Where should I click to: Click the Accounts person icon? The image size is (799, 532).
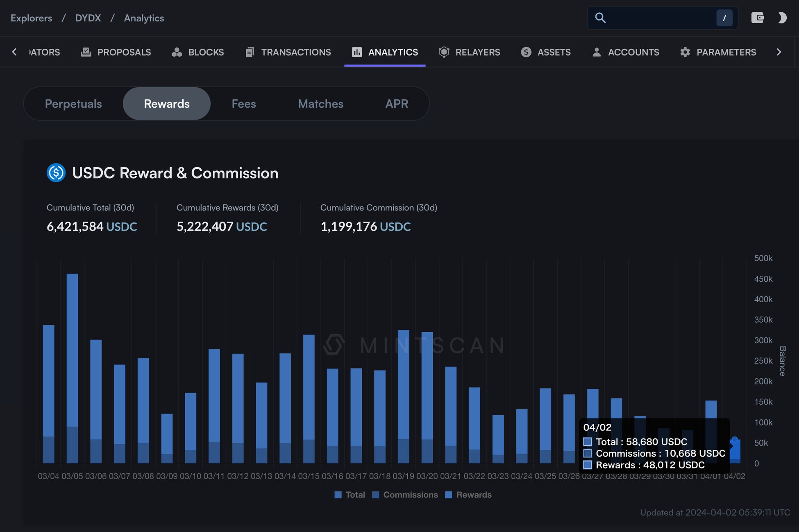(x=597, y=52)
